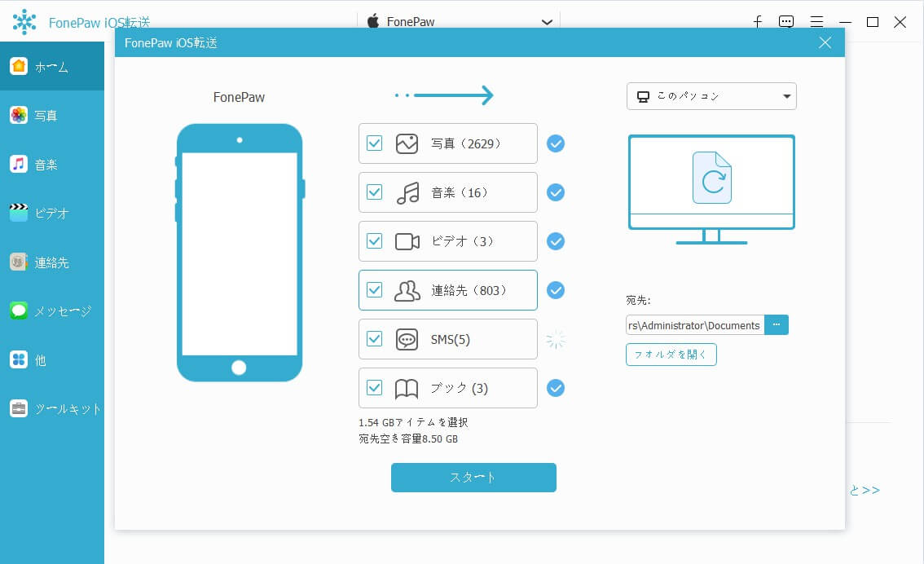The width and height of the screenshot is (924, 564).
Task: Click the sync status circle next to 連絡先（803）
Action: tap(556, 290)
